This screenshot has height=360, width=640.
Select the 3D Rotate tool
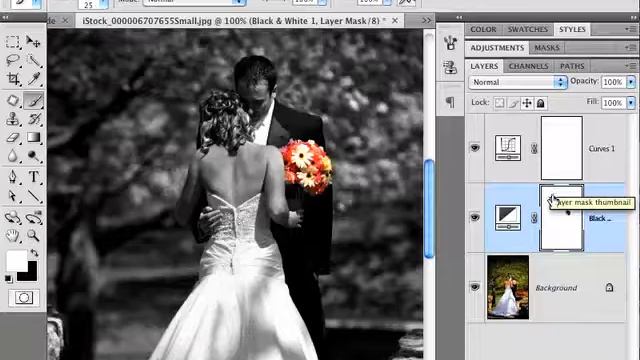pos(12,217)
